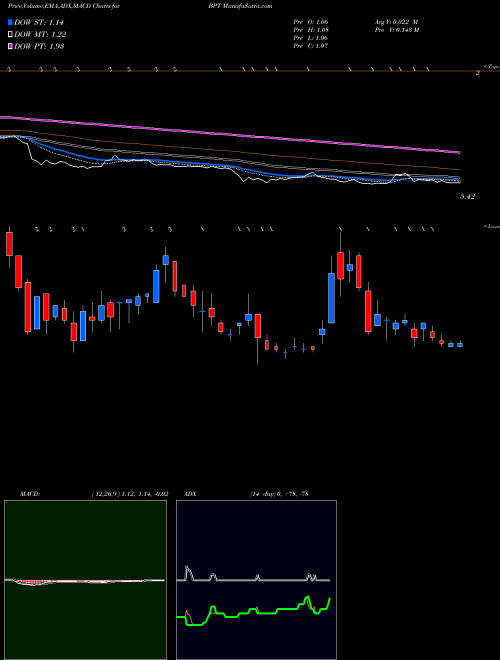Click the magenta DOW PT legend swatch

point(10,46)
